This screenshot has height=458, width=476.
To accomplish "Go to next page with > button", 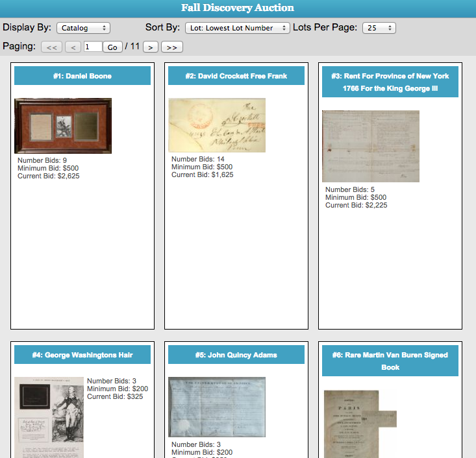I will [151, 47].
